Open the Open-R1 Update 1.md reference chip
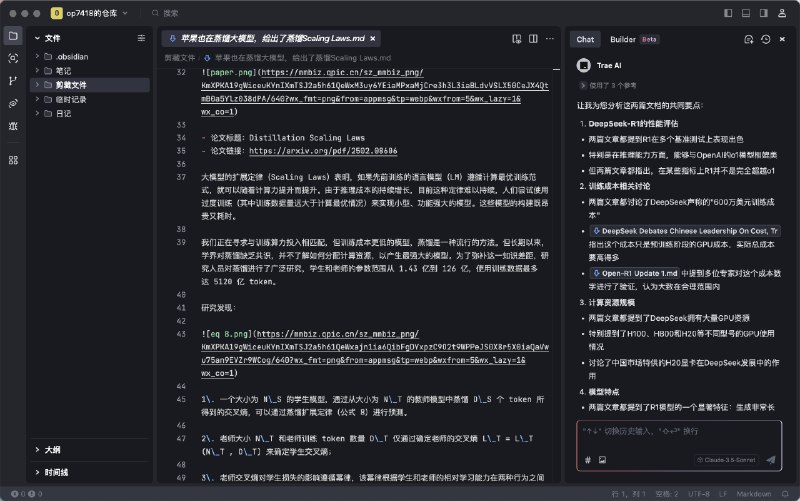The width and height of the screenshot is (800, 501). [x=634, y=273]
